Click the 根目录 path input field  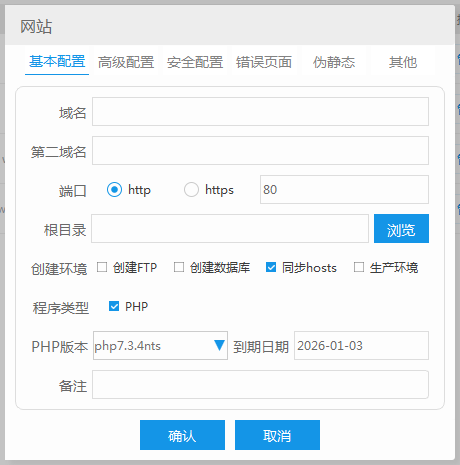pyautogui.click(x=230, y=228)
